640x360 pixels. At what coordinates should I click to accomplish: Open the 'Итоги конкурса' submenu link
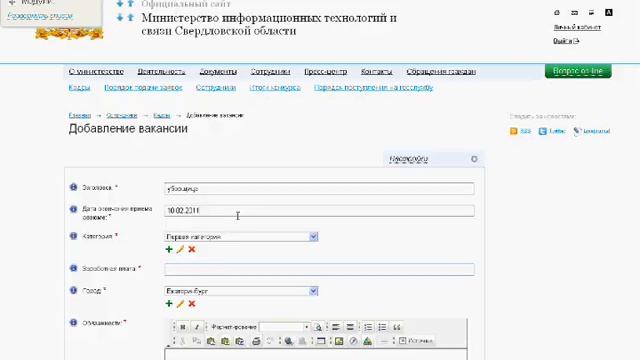(x=275, y=87)
